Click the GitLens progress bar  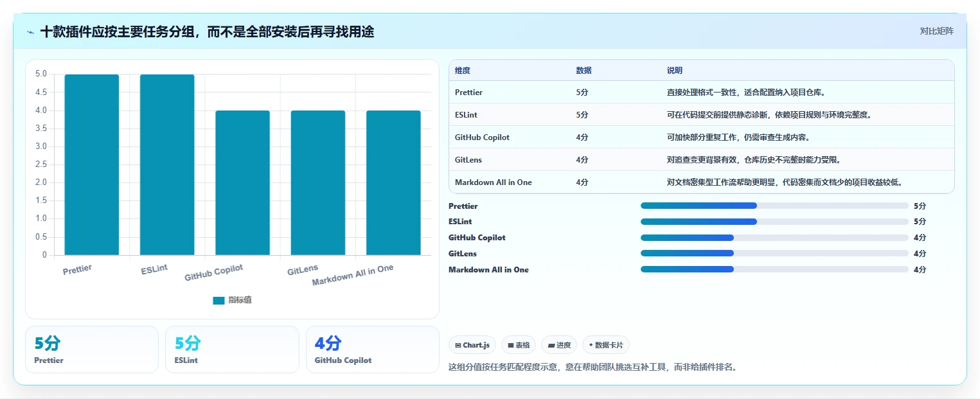tap(774, 254)
